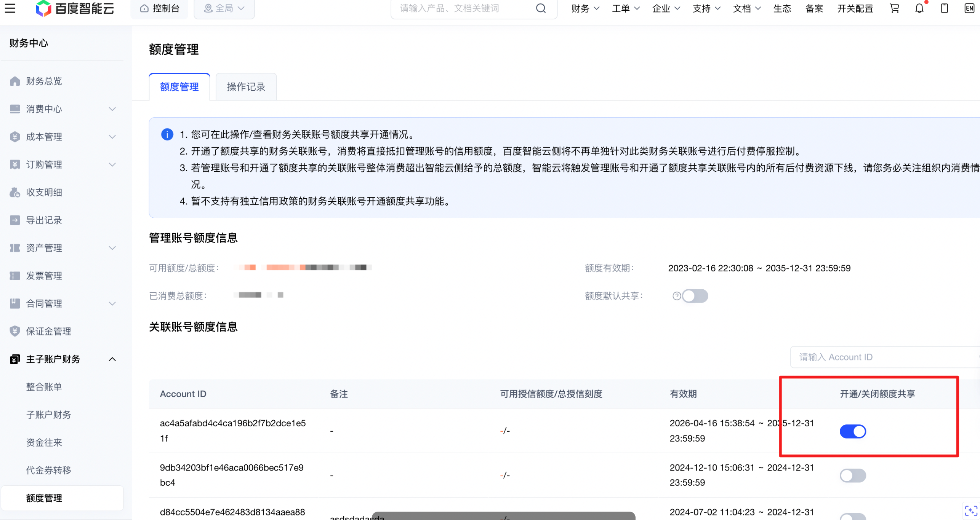Go to 子账户财务 in sidebar

coord(48,415)
